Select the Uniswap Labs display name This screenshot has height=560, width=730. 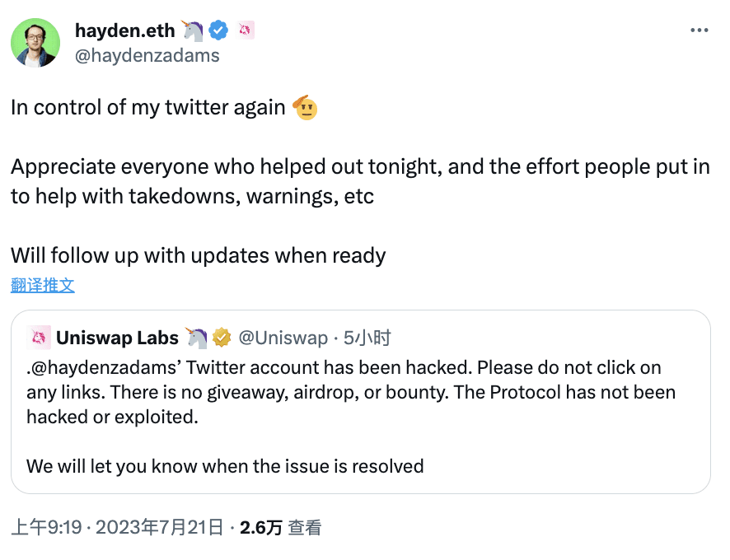(118, 337)
